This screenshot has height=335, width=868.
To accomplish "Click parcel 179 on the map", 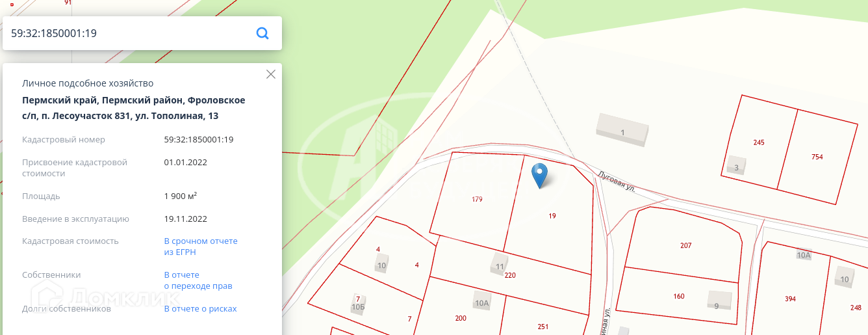I will coord(477,200).
